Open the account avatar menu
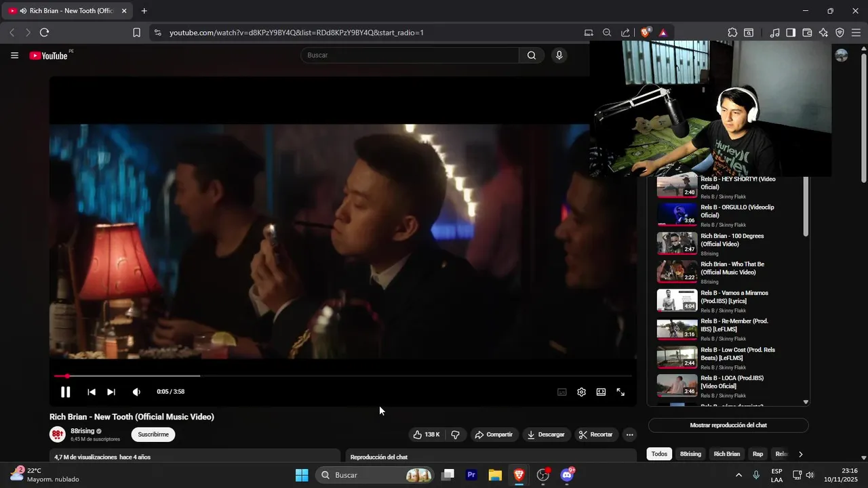Screen dimensions: 868x488 (x=842, y=56)
